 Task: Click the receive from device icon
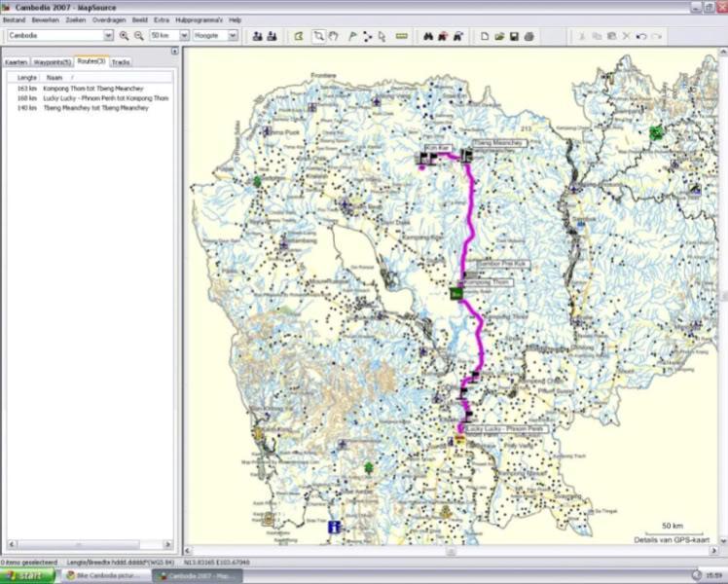pyautogui.click(x=273, y=36)
